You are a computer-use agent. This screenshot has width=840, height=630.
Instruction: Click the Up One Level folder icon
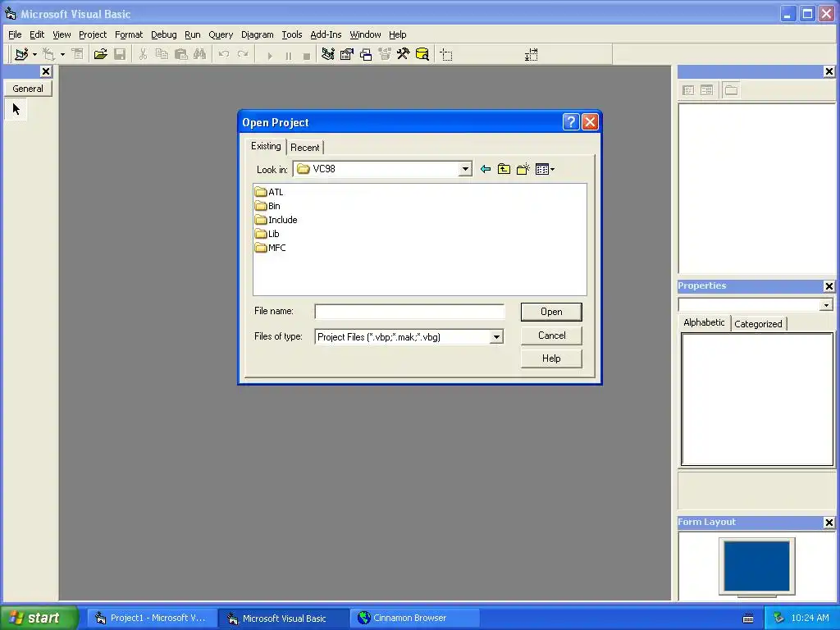pos(504,169)
